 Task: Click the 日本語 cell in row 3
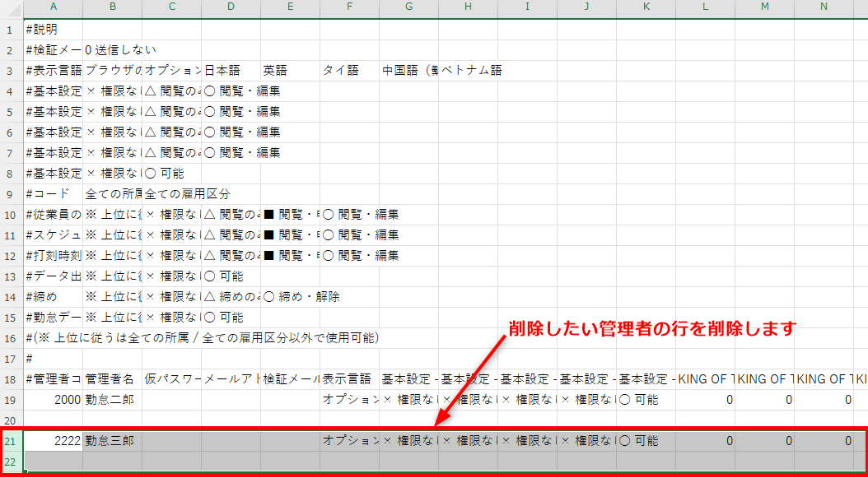231,71
